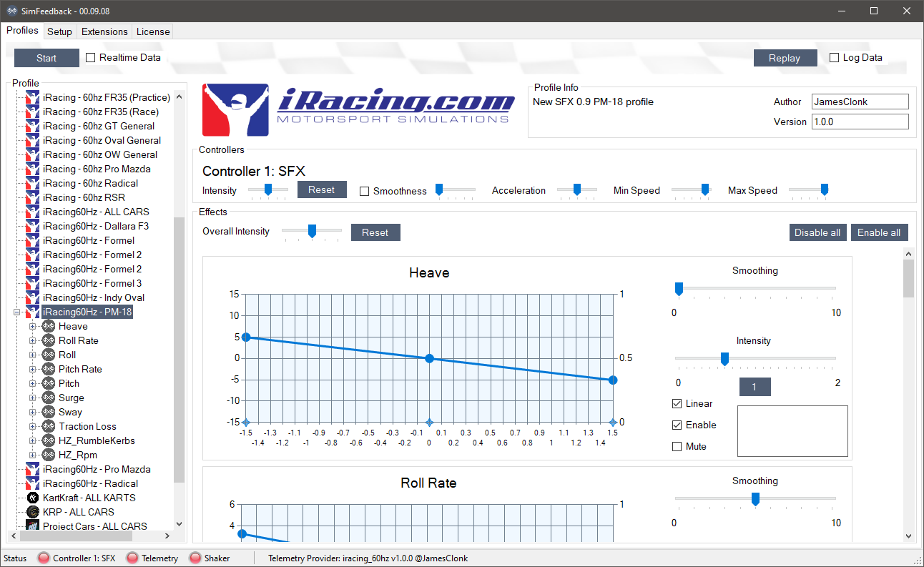Select the iRacing icon beside 60hz GT General
The height and width of the screenshot is (567, 924).
tap(32, 126)
